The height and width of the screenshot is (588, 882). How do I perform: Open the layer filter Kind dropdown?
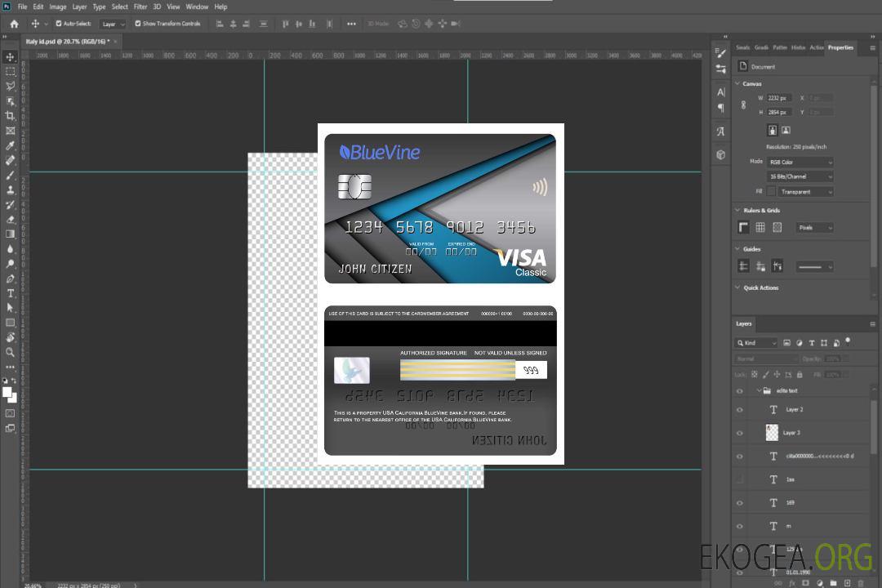756,343
